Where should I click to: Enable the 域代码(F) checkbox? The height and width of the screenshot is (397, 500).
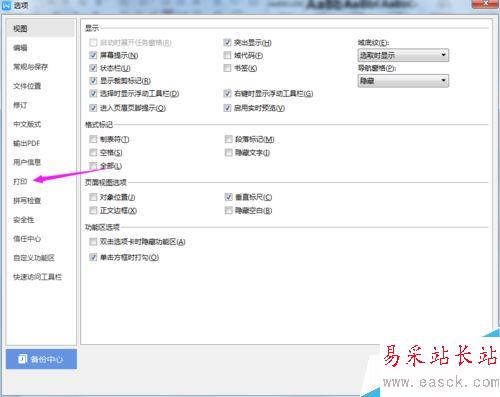[227, 55]
